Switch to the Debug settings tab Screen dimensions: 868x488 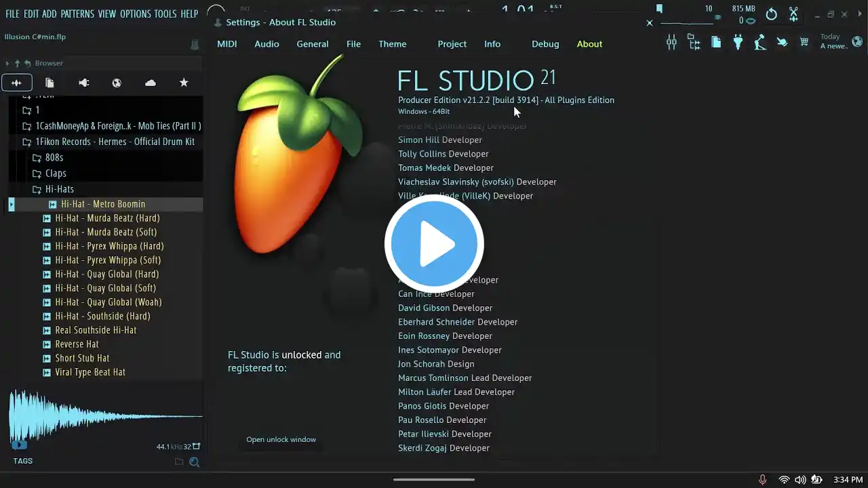(545, 44)
